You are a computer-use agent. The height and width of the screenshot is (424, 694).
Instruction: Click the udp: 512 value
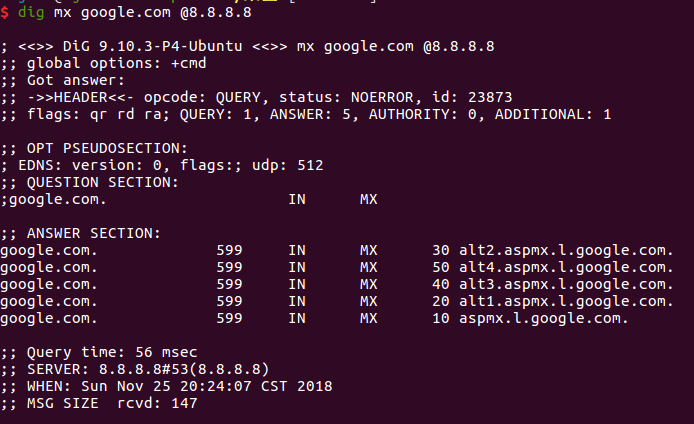[x=288, y=165]
